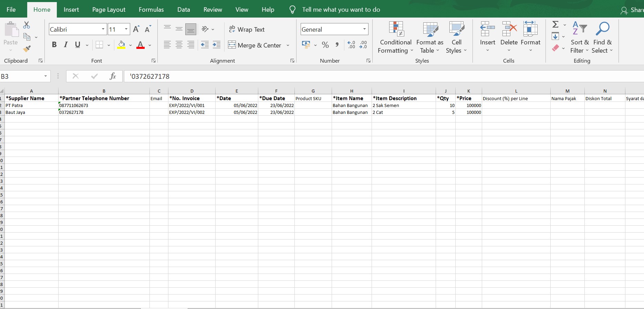
Task: Click Accounting Number Format icon
Action: click(306, 45)
